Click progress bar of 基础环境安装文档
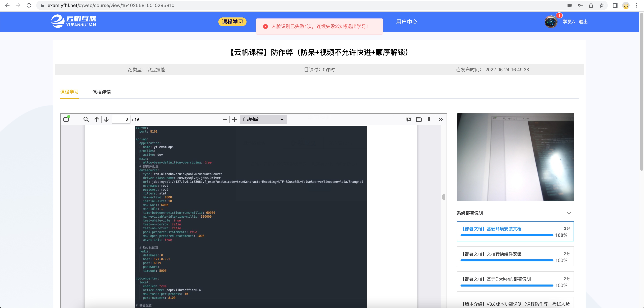The image size is (644, 308). [507, 235]
